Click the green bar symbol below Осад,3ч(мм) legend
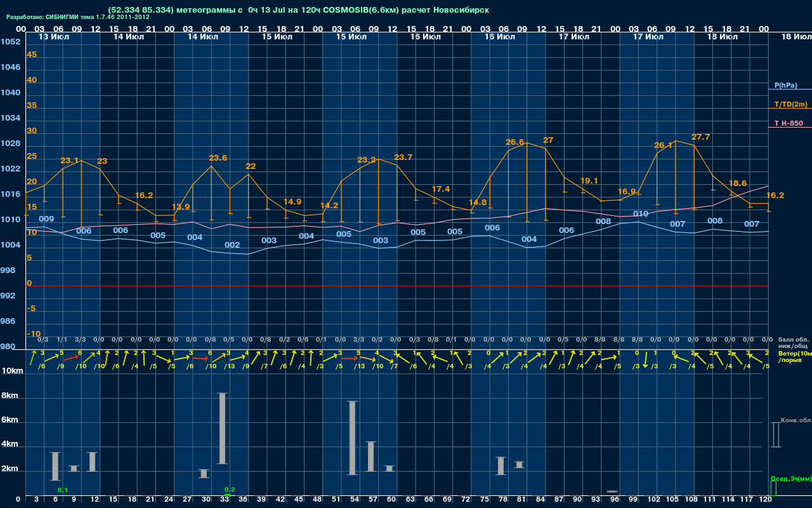Viewport: 812px width, 508px height. pyautogui.click(x=773, y=488)
